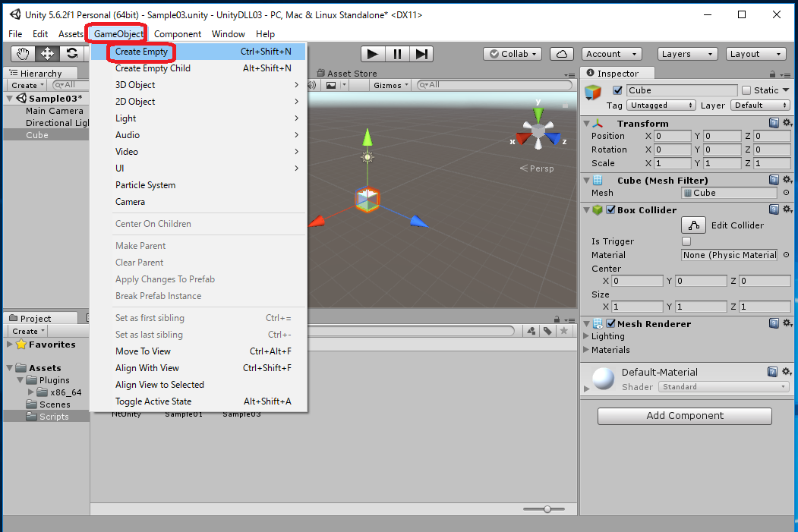Open the Tag dropdown showing Untagged

(x=661, y=105)
